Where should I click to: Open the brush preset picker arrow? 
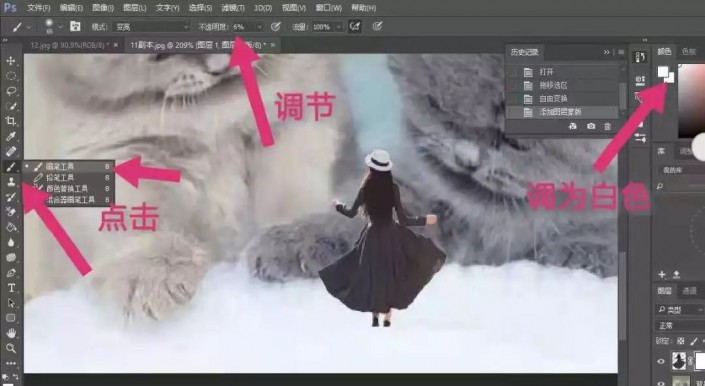[60, 27]
